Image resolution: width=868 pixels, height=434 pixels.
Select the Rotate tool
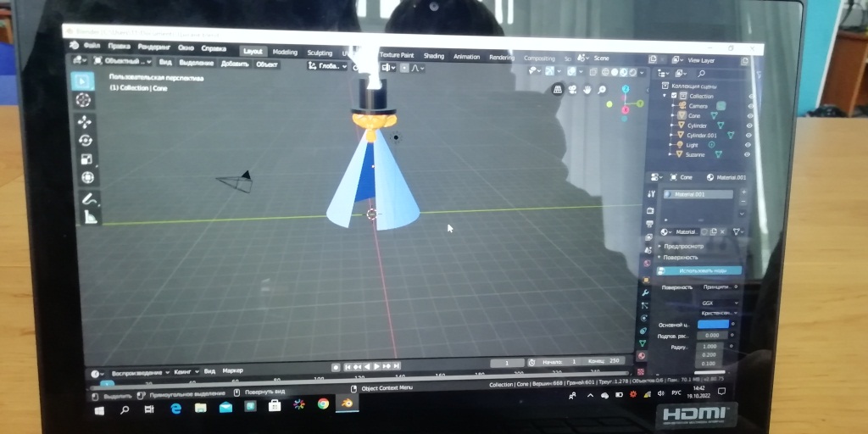pos(86,140)
